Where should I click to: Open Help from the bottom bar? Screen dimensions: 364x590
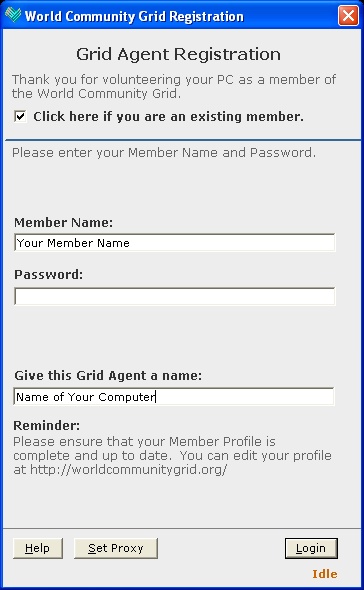coord(38,548)
